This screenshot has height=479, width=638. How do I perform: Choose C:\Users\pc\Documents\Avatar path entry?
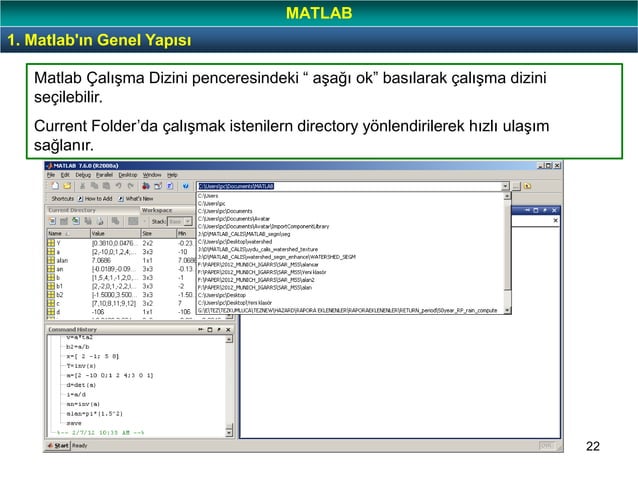pyautogui.click(x=352, y=219)
